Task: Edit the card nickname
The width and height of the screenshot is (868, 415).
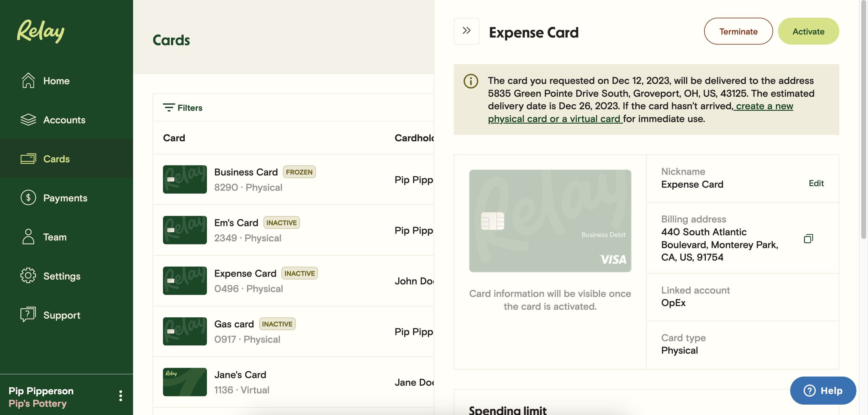Action: [x=816, y=183]
